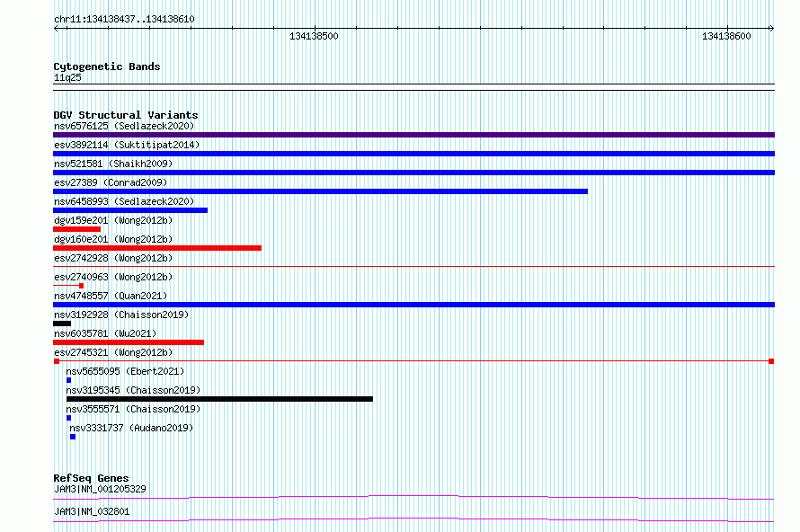Click dgv160e201 (Wong2012b) label
This screenshot has height=532, width=800.
113,239
